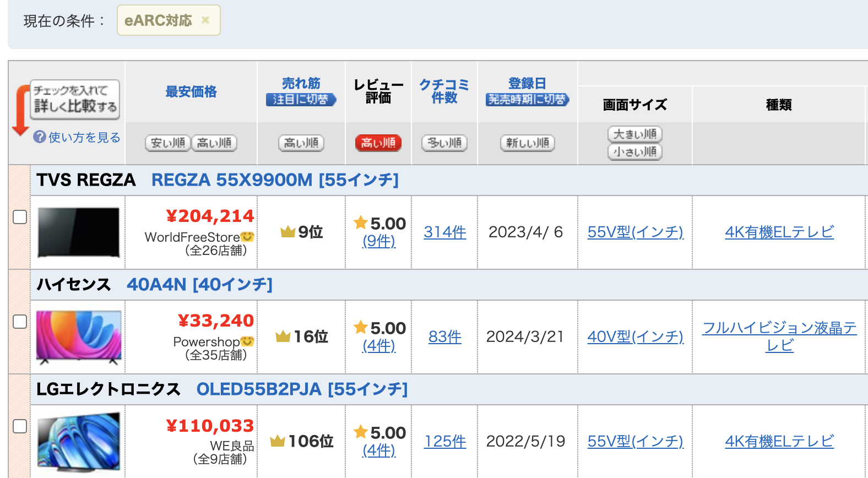This screenshot has height=478, width=868.
Task: Click the ¥33,240 lowest price
Action: click(216, 321)
